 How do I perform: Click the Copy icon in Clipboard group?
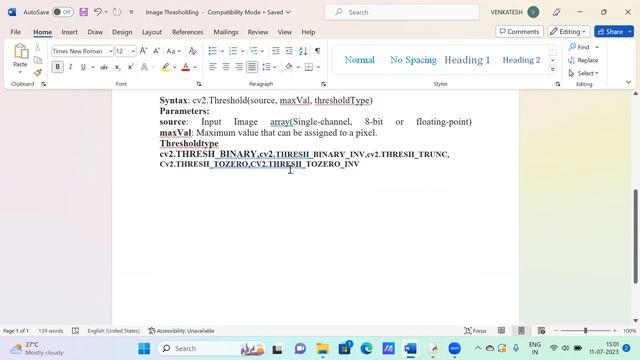pos(38,60)
